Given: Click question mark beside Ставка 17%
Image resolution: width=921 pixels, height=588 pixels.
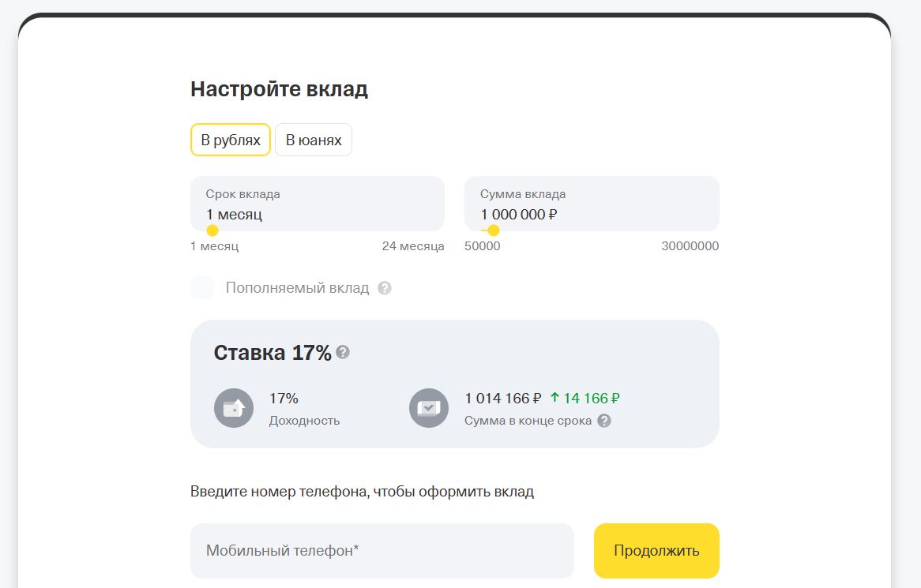Looking at the screenshot, I should [343, 352].
